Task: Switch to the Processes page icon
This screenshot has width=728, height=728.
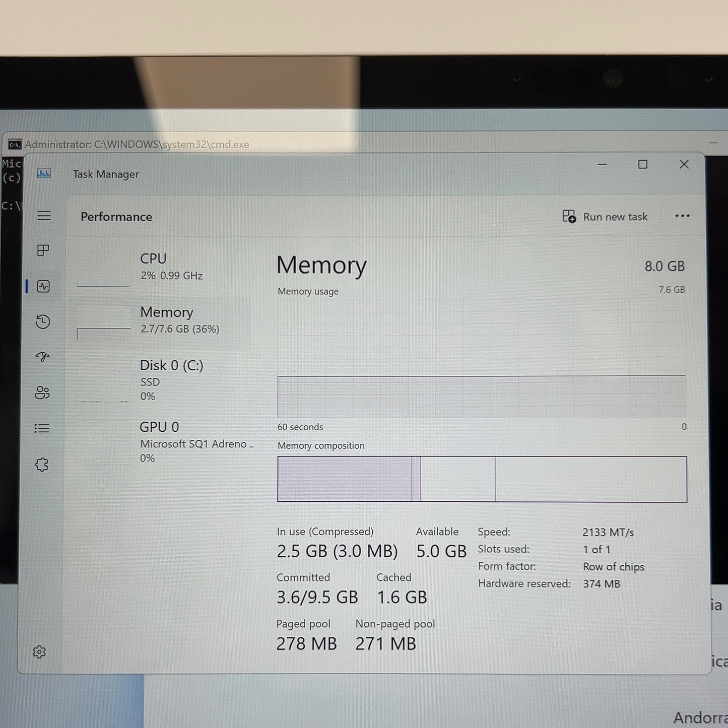Action: [44, 250]
